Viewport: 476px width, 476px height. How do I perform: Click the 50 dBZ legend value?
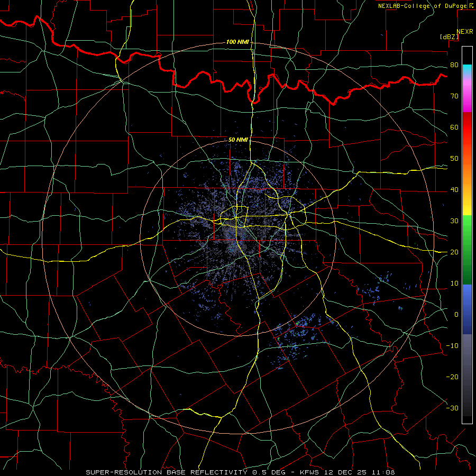tap(454, 159)
